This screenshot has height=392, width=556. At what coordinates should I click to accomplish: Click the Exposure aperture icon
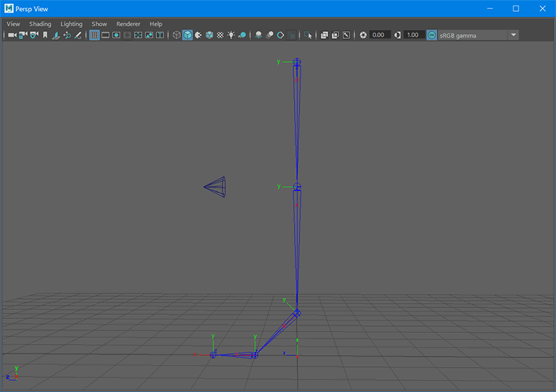(363, 35)
